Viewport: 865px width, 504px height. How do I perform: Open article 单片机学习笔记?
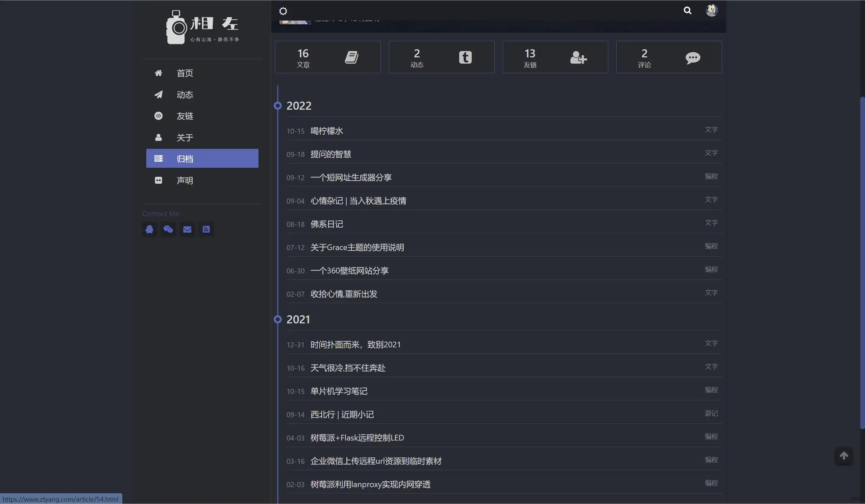click(339, 391)
